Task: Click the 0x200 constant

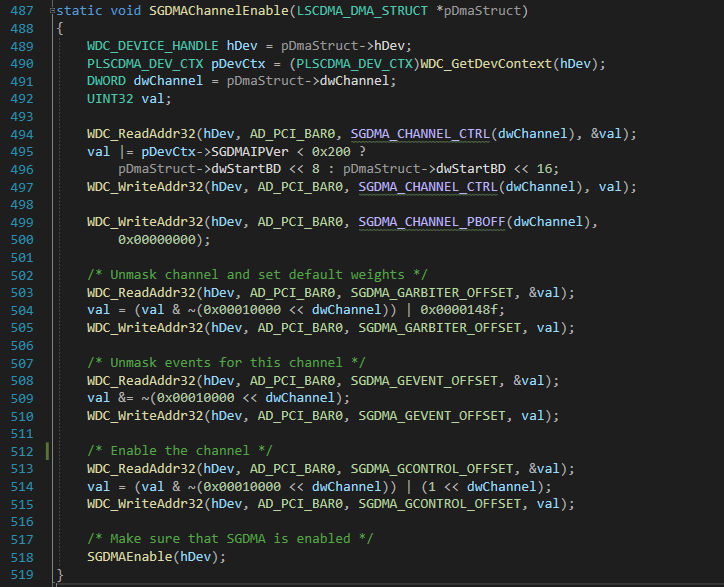Action: click(331, 151)
